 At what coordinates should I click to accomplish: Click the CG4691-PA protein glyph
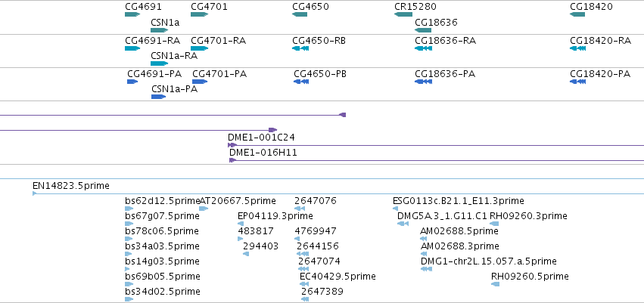(x=132, y=82)
